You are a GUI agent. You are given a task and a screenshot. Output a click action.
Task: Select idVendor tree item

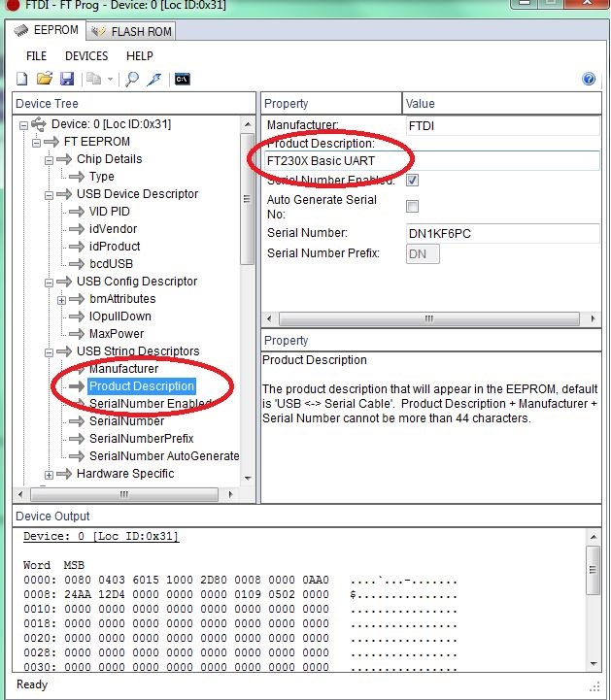[113, 228]
